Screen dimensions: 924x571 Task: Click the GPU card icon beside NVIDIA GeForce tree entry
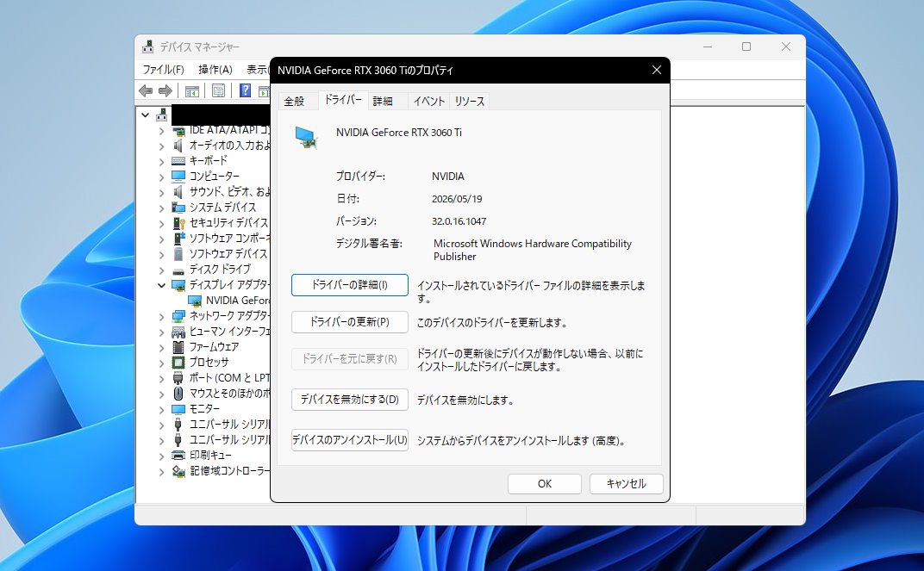point(195,301)
